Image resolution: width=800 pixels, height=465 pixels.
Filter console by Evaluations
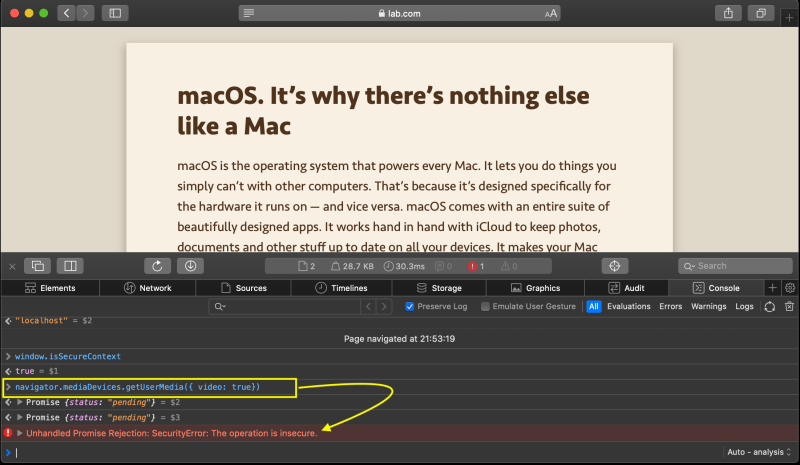pos(629,306)
